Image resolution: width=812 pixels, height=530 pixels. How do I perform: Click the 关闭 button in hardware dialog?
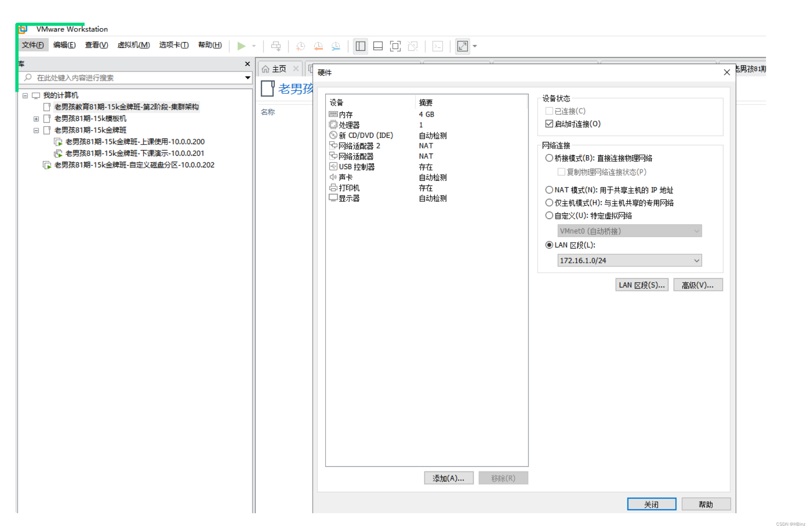pyautogui.click(x=652, y=504)
